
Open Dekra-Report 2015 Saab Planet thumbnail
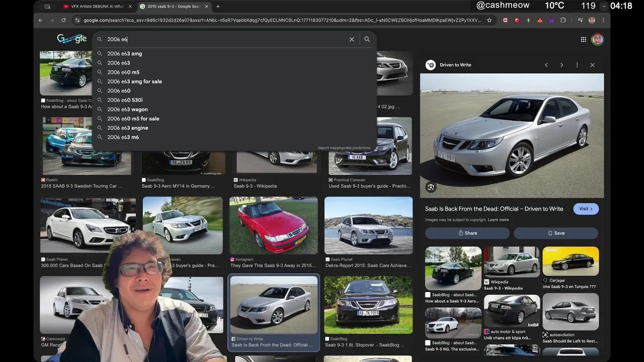click(x=368, y=225)
